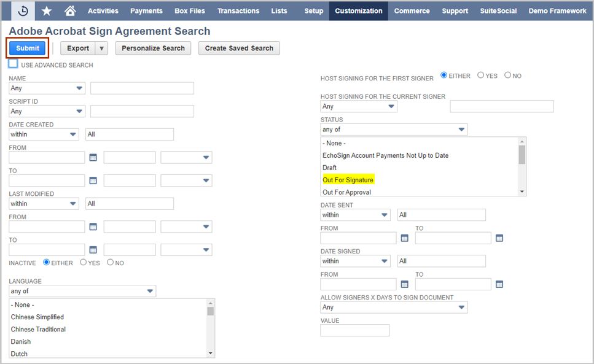Select Danish language
Viewport: 594px width, 364px height.
pyautogui.click(x=20, y=342)
